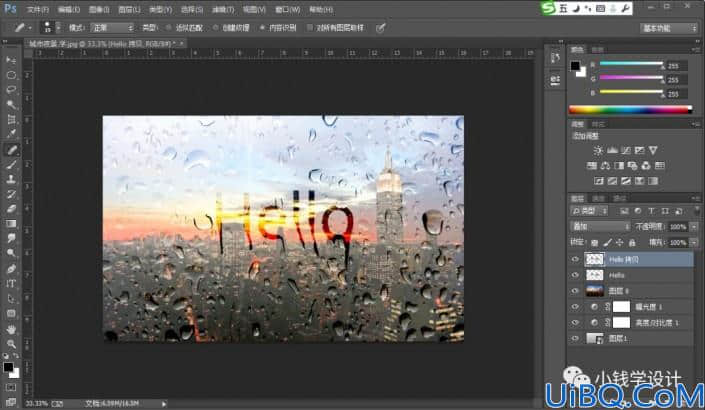Select the 图层 0 layer thumbnail

coord(595,291)
